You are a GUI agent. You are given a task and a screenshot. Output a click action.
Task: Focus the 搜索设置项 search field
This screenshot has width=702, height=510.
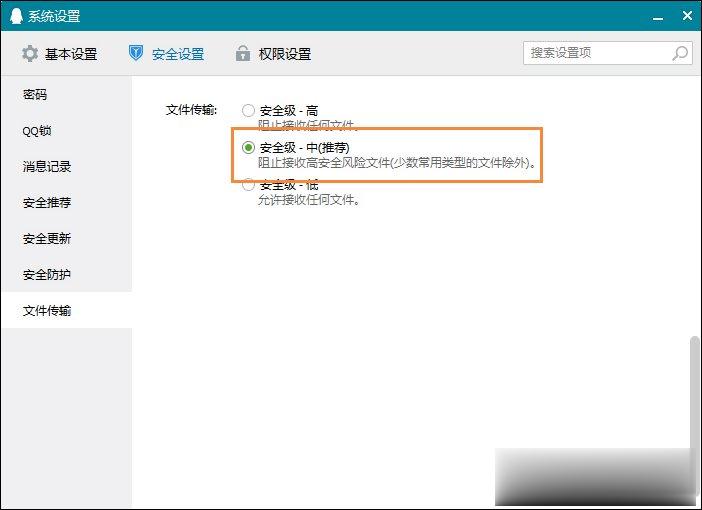[x=608, y=53]
